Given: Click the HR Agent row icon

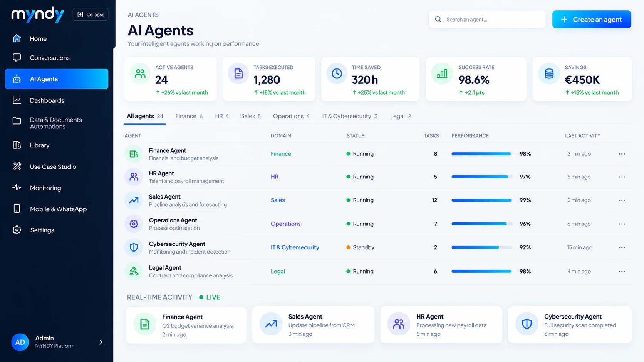Looking at the screenshot, I should [134, 177].
